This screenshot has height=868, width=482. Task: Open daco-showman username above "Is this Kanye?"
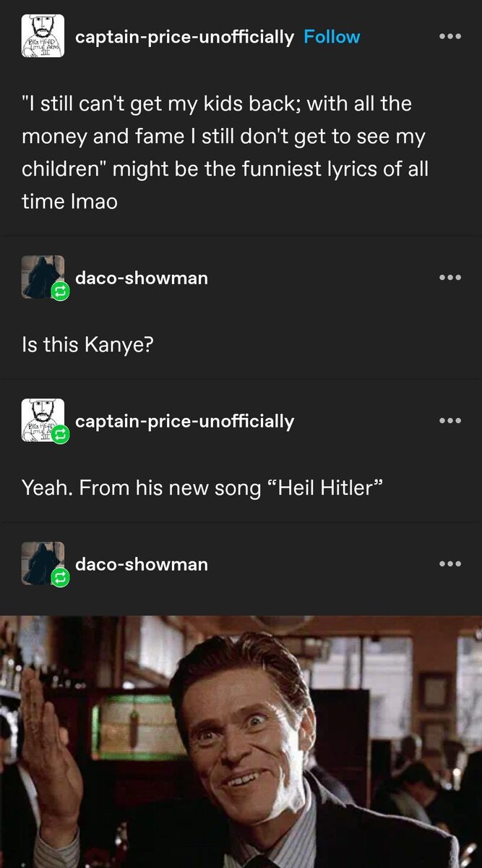pos(142,278)
